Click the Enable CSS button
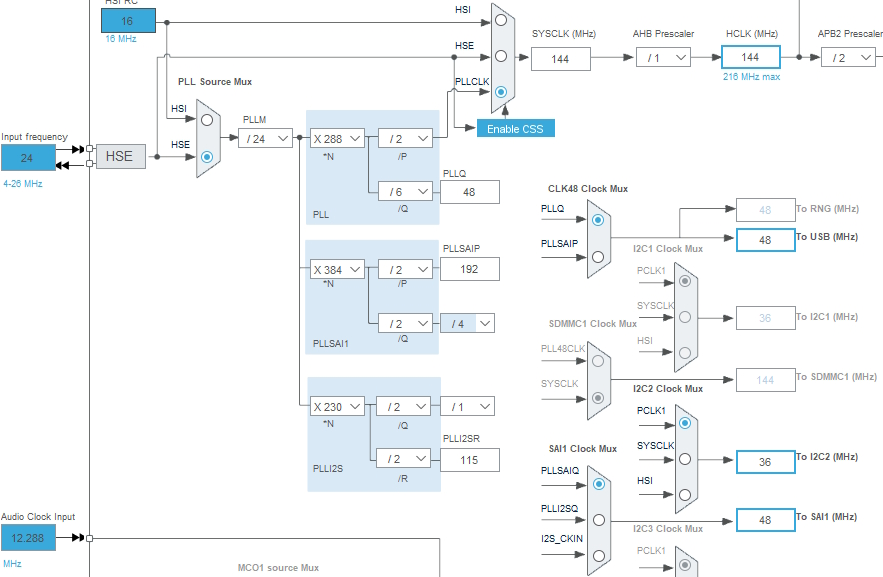This screenshot has width=883, height=577. (515, 128)
